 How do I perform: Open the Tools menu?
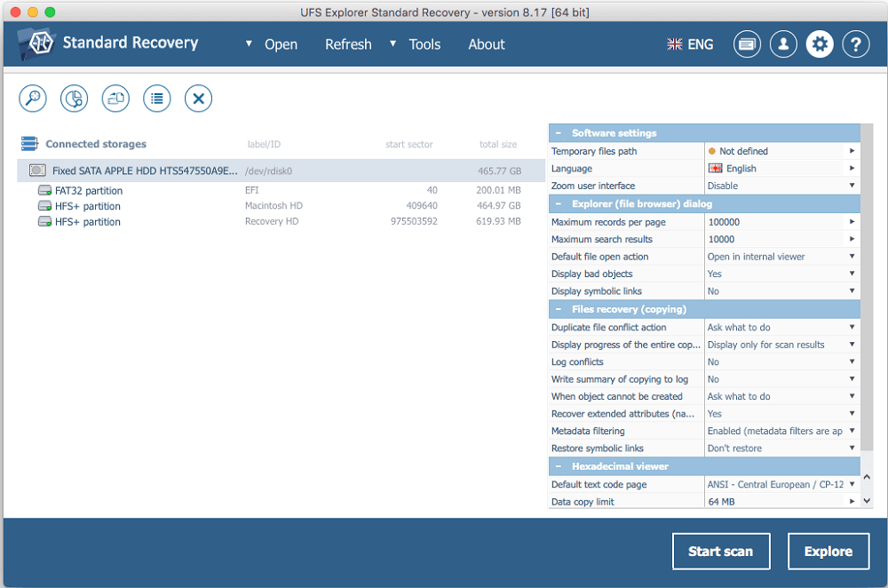click(x=424, y=44)
